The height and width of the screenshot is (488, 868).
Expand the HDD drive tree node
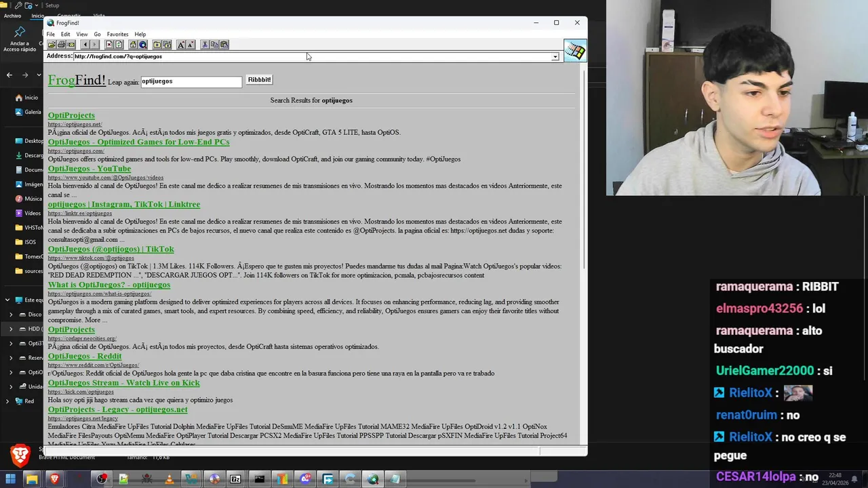[x=11, y=329]
